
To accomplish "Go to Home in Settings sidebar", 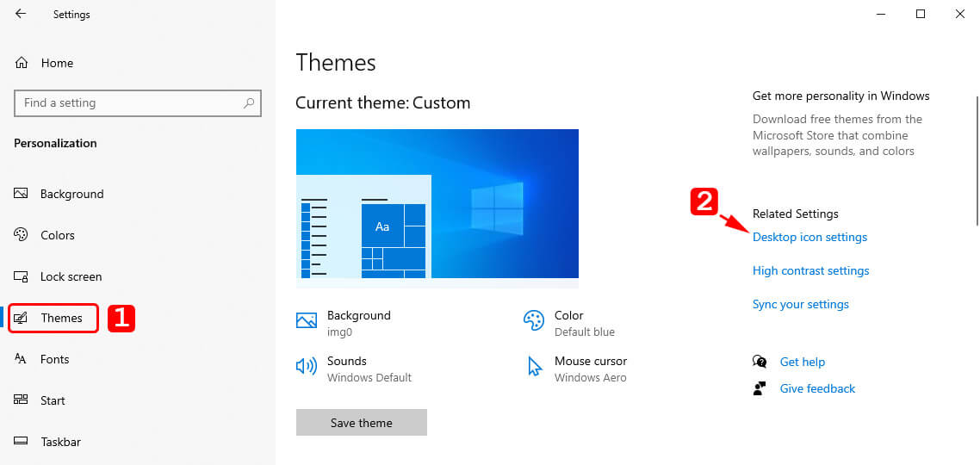I will point(57,63).
